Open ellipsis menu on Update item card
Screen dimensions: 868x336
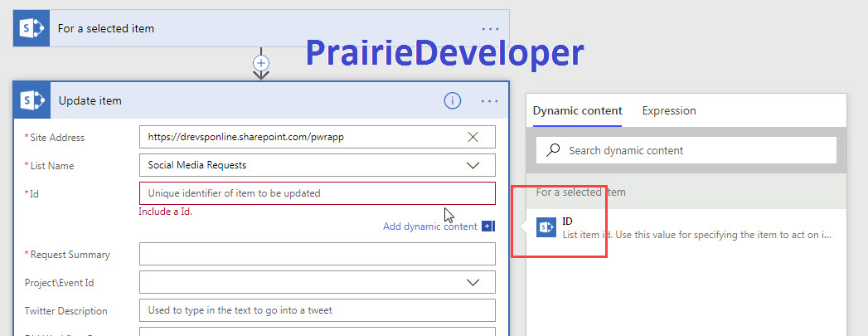coord(490,101)
